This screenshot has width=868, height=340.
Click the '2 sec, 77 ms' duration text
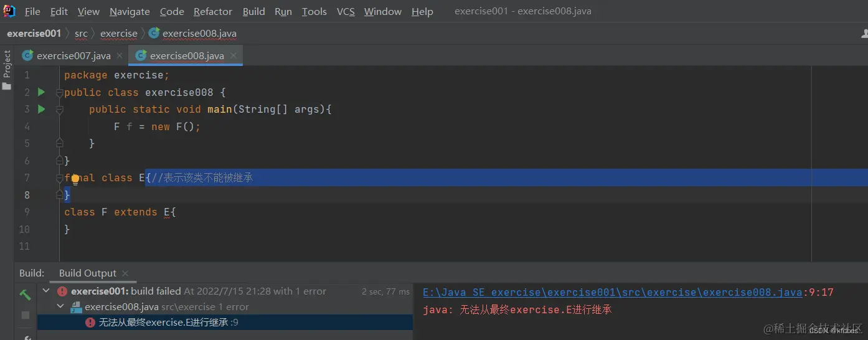coord(386,291)
